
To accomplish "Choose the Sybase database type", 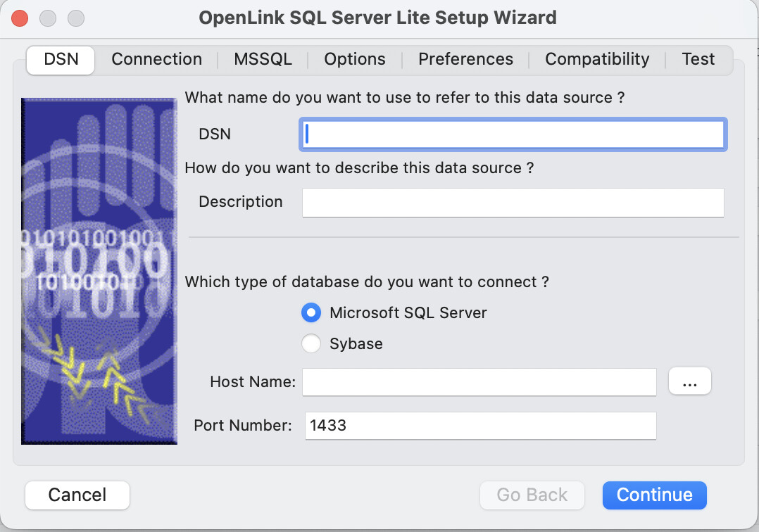I will click(x=311, y=344).
